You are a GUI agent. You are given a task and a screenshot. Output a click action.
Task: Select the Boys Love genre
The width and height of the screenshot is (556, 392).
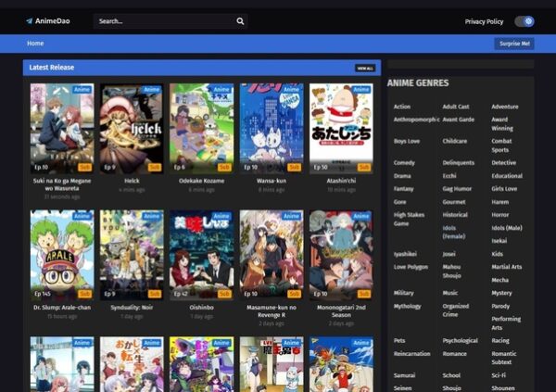click(x=407, y=141)
